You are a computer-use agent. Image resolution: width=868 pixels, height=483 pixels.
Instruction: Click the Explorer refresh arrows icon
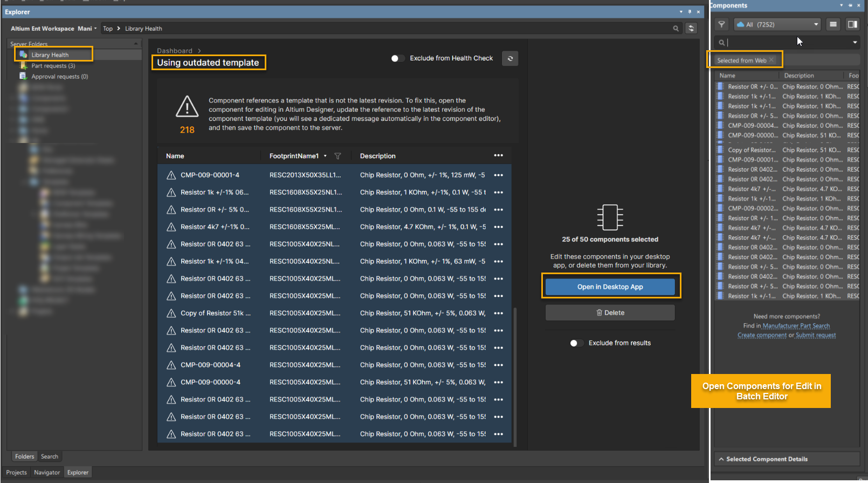(691, 29)
